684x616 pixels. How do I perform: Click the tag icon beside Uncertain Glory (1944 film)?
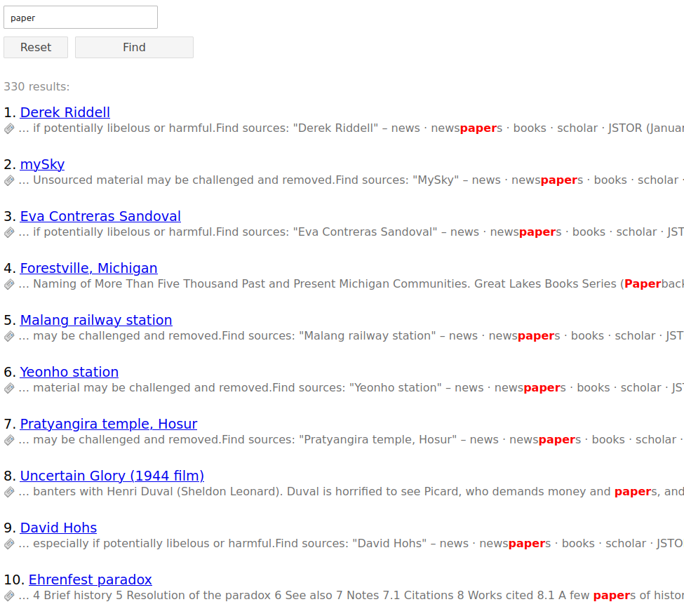click(x=9, y=492)
